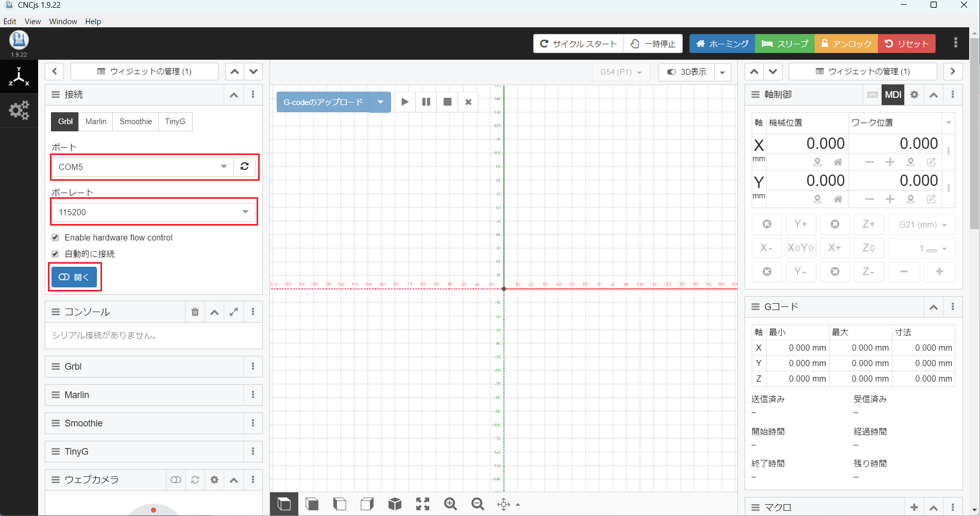The height and width of the screenshot is (516, 980).
Task: Refresh the serial port list
Action: coord(245,166)
